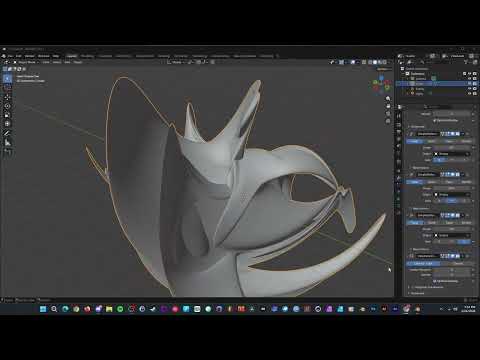
Task: Collapse the first deform modifier panel
Action: point(408,134)
